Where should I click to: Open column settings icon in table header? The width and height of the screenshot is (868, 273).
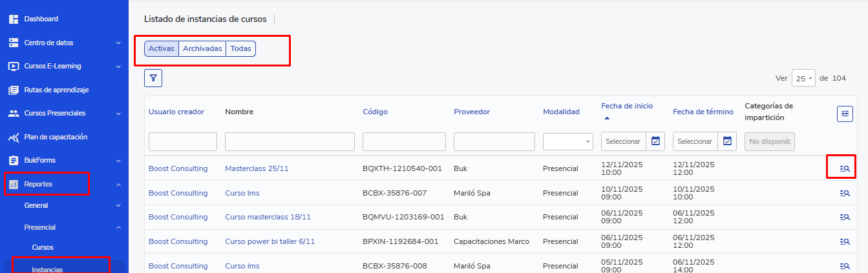pyautogui.click(x=845, y=114)
